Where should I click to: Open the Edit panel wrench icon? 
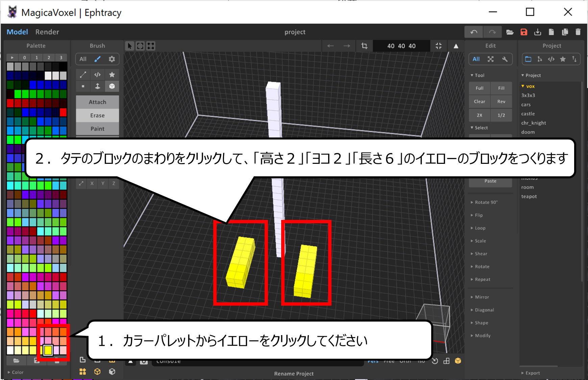click(x=505, y=59)
